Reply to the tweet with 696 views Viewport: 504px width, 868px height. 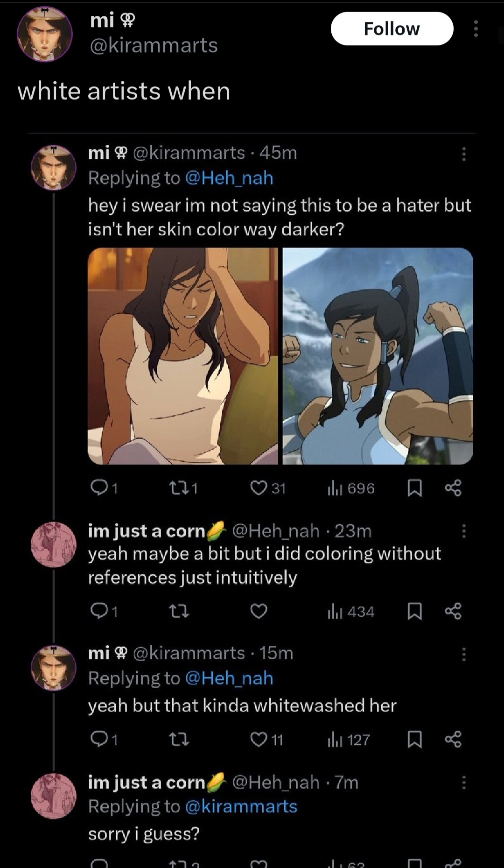point(98,488)
